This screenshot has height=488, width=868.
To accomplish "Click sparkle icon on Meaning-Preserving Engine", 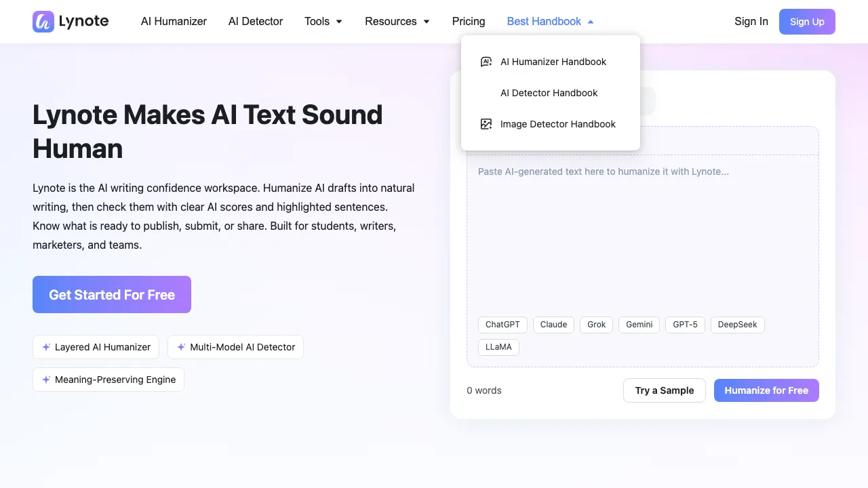I will [x=46, y=380].
